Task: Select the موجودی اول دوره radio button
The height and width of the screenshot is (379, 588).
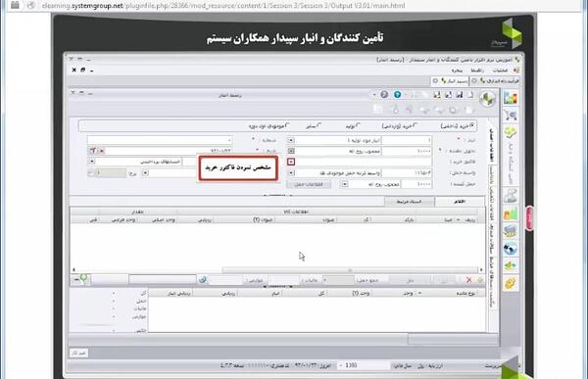Action: (287, 124)
